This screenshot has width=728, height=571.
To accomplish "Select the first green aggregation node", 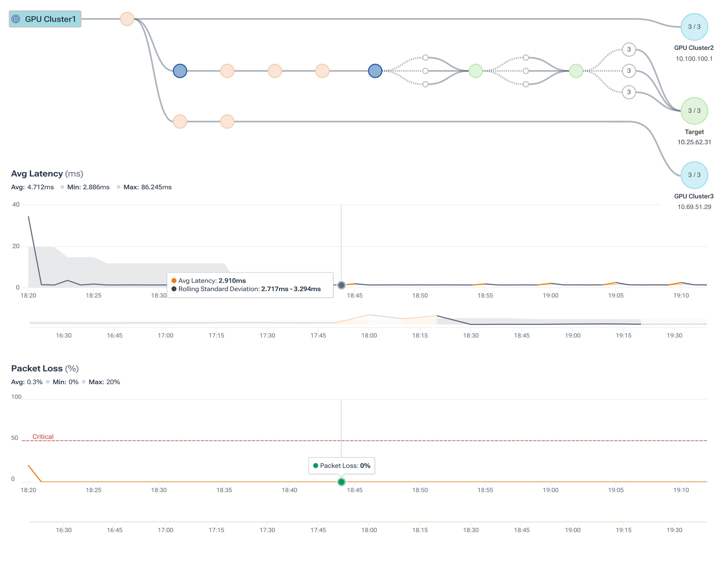I will coord(476,71).
